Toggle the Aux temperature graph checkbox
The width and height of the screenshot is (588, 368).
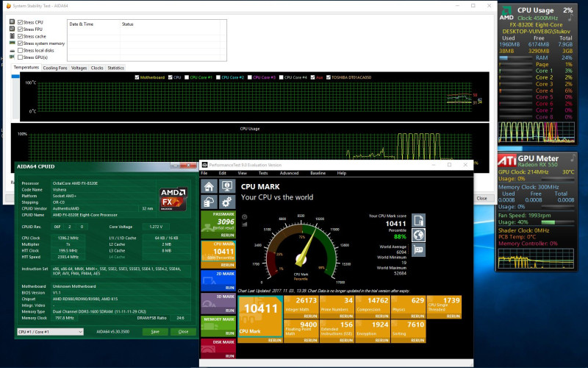coord(313,77)
